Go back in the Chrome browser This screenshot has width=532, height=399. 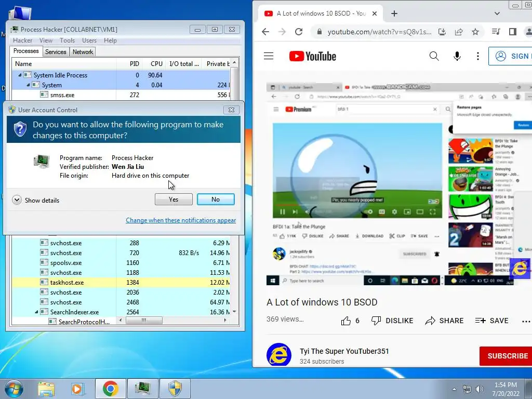tap(265, 32)
